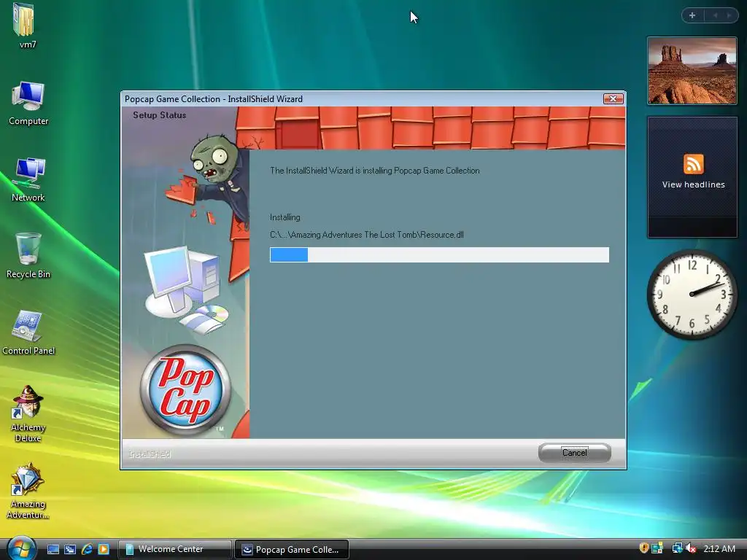Switch to Welcome Center taskbar button
Image resolution: width=747 pixels, height=560 pixels.
point(175,549)
